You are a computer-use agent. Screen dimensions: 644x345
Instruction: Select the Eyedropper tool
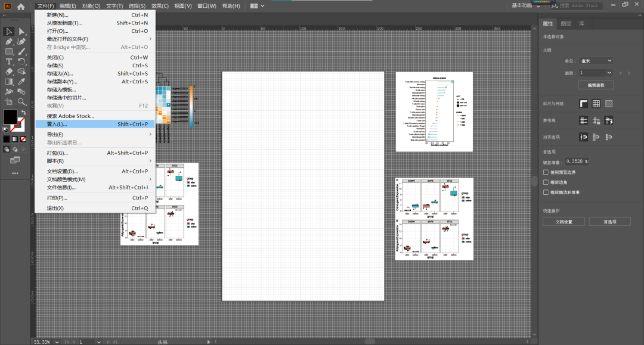(x=21, y=82)
